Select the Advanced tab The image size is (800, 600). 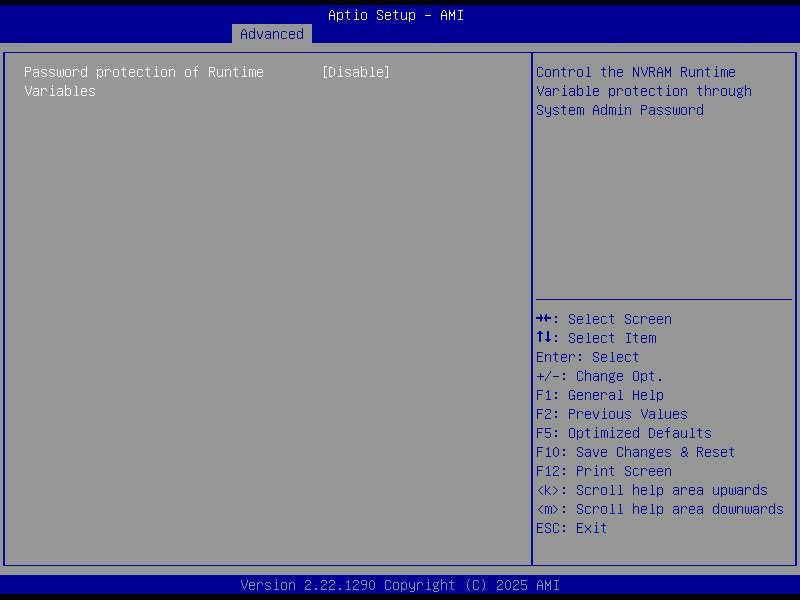coord(271,34)
